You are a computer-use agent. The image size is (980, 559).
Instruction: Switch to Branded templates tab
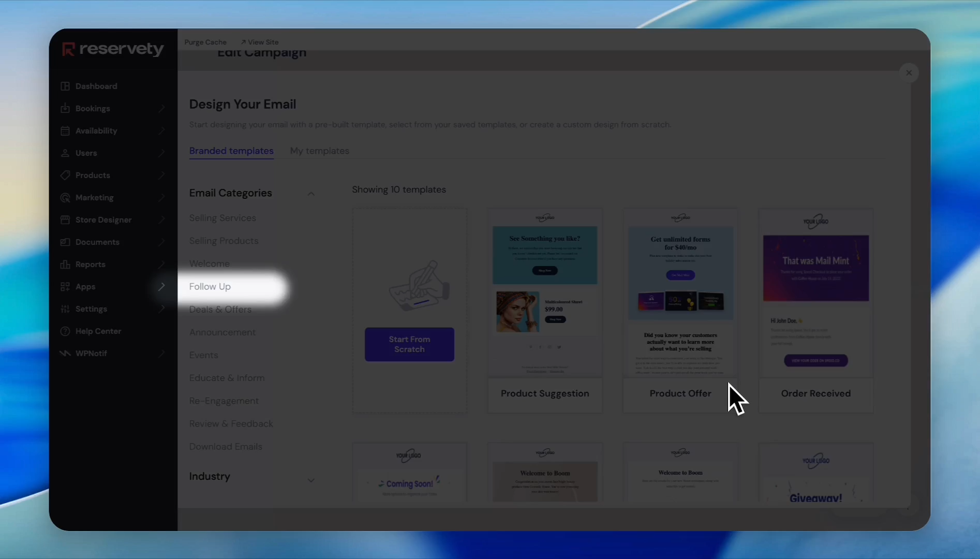(231, 151)
